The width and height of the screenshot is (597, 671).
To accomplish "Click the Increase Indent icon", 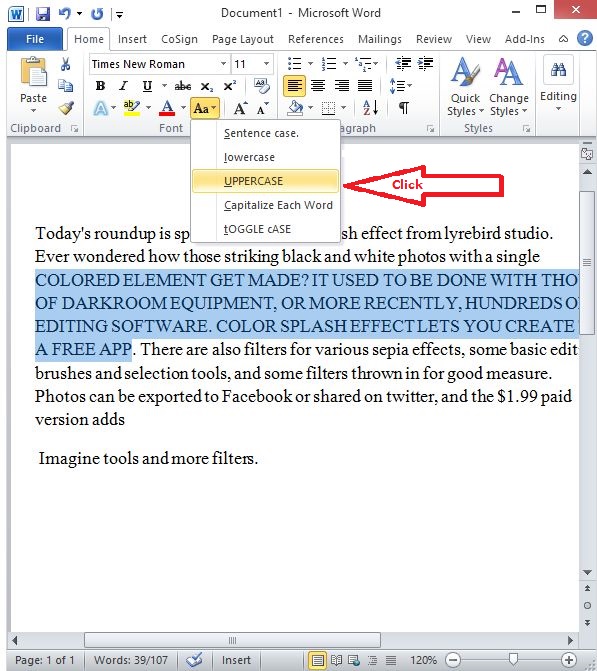I will click(425, 64).
